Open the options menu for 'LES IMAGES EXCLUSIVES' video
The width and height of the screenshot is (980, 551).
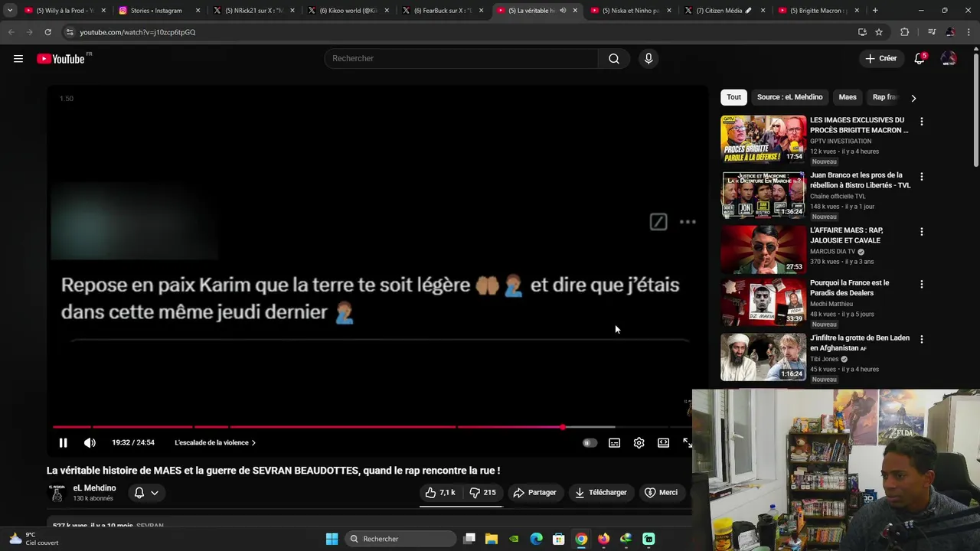point(921,122)
